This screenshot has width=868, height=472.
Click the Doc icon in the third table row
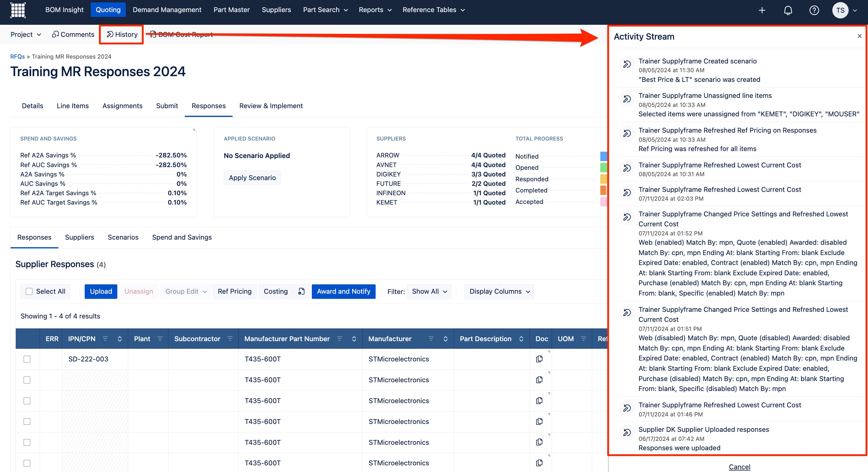click(x=539, y=401)
